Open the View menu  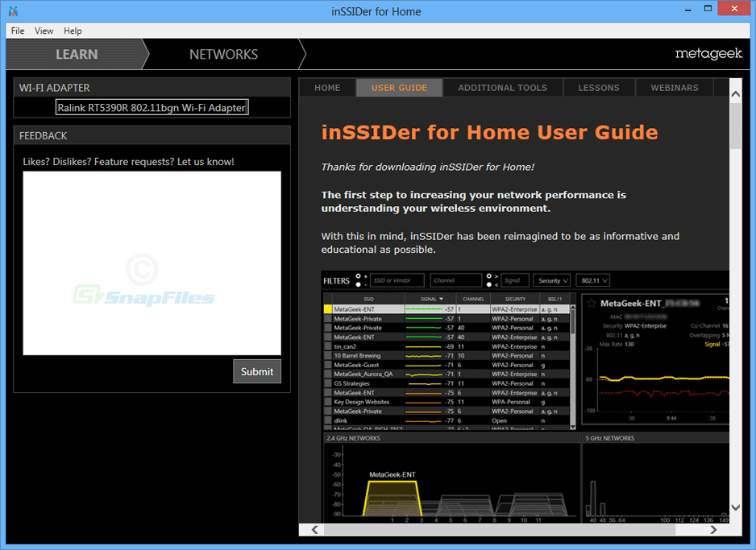point(44,31)
